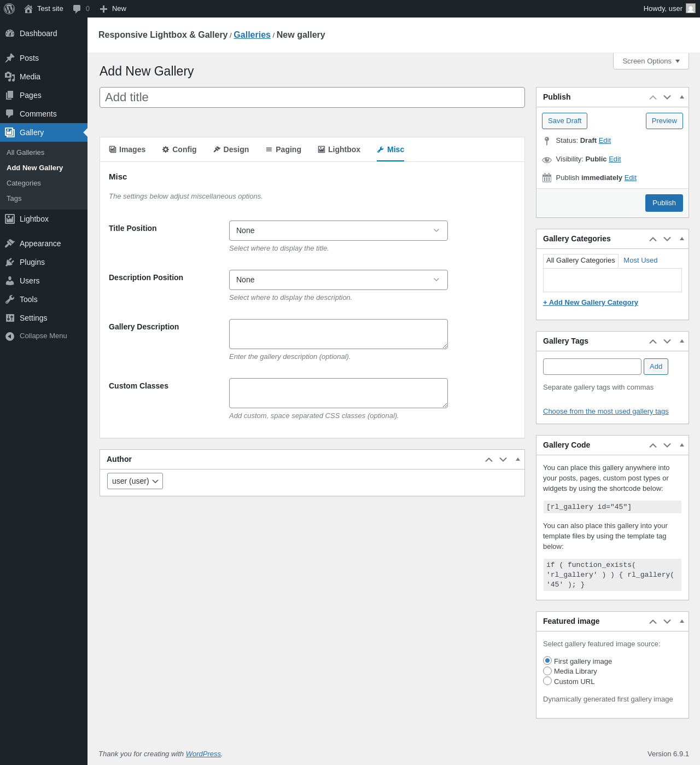Edit the publish Status link

click(605, 141)
